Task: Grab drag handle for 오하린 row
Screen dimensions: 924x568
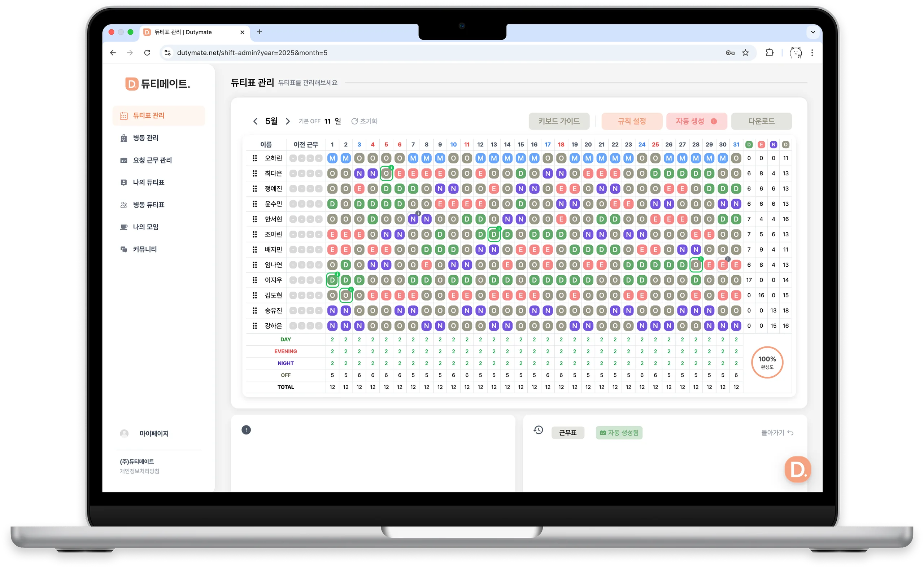Action: (x=255, y=158)
